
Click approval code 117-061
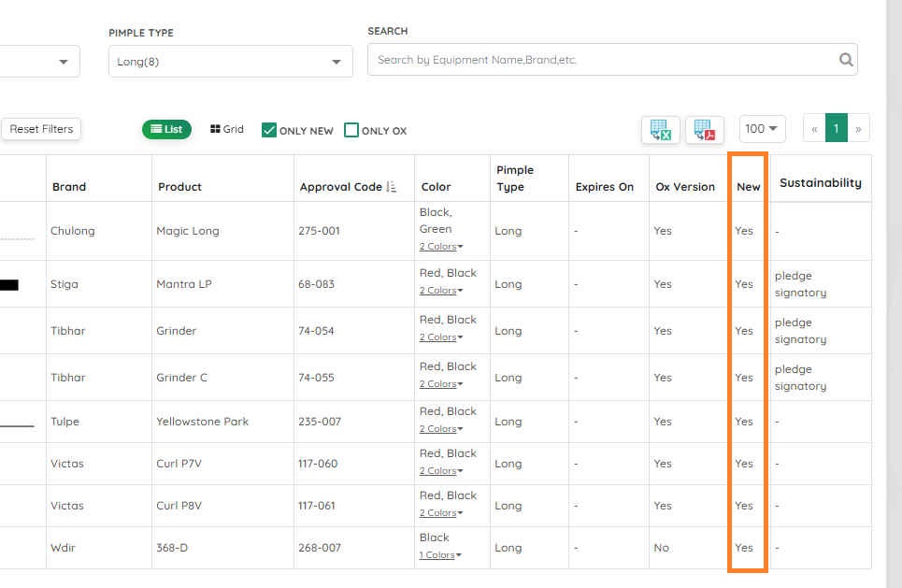(x=316, y=506)
